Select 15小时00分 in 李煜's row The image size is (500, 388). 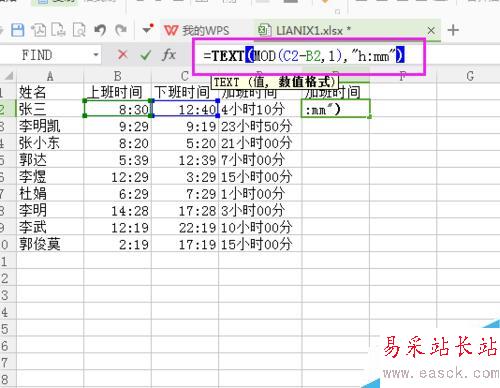(x=260, y=176)
